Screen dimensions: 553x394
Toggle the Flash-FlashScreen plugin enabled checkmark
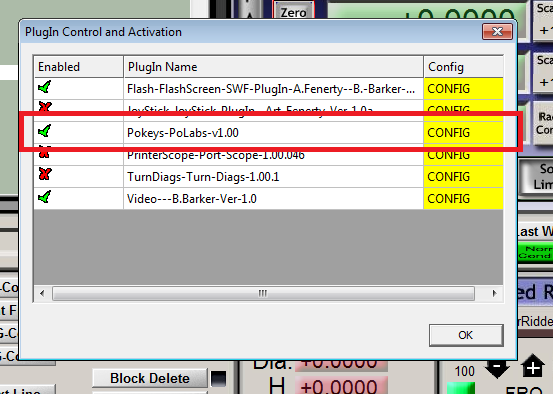tap(45, 87)
